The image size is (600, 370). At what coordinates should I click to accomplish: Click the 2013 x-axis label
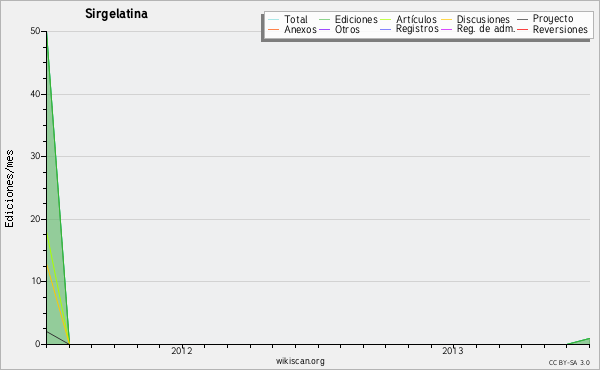click(x=453, y=351)
